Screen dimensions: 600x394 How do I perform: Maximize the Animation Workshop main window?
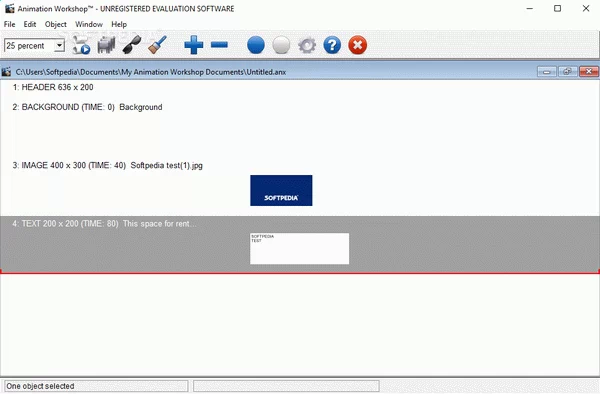coord(558,8)
